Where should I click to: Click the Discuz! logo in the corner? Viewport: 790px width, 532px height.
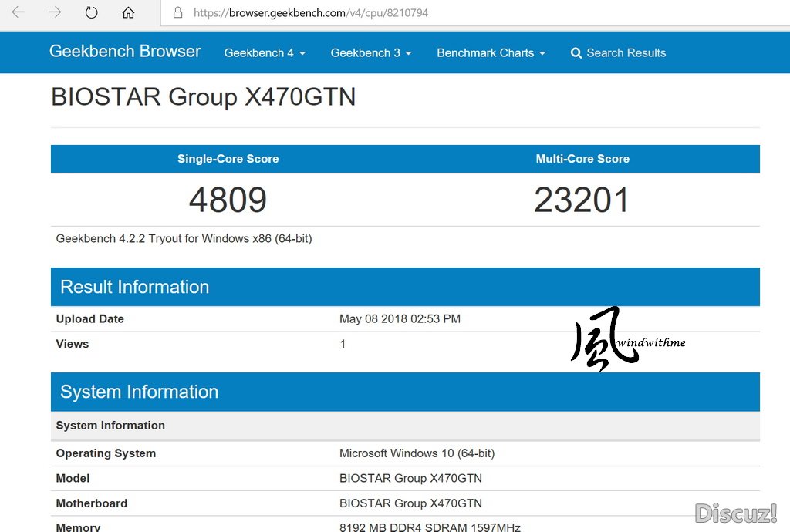735,513
